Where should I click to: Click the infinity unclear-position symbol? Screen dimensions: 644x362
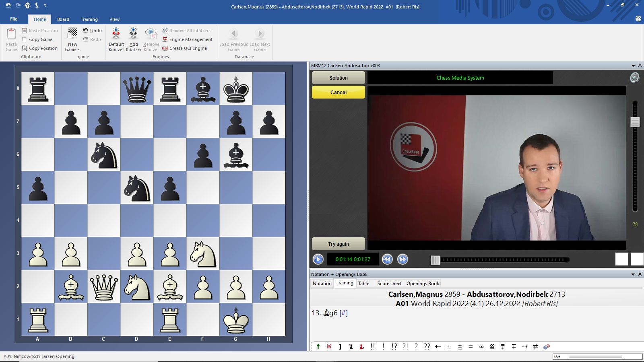tap(481, 347)
